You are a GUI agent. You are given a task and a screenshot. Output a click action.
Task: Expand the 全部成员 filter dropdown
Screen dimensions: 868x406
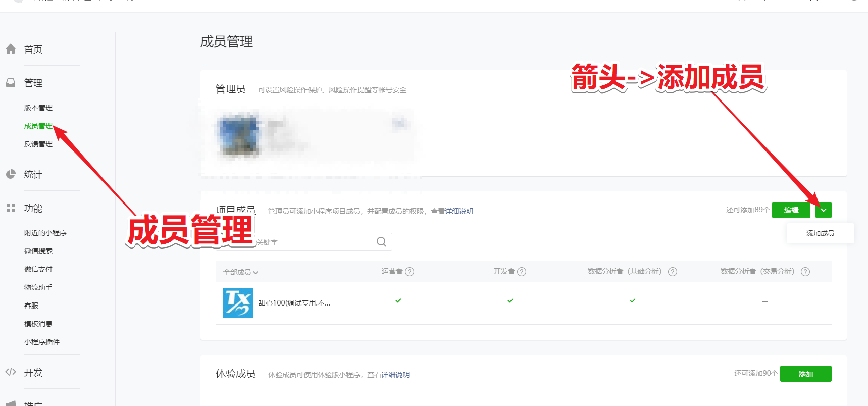[x=241, y=272]
